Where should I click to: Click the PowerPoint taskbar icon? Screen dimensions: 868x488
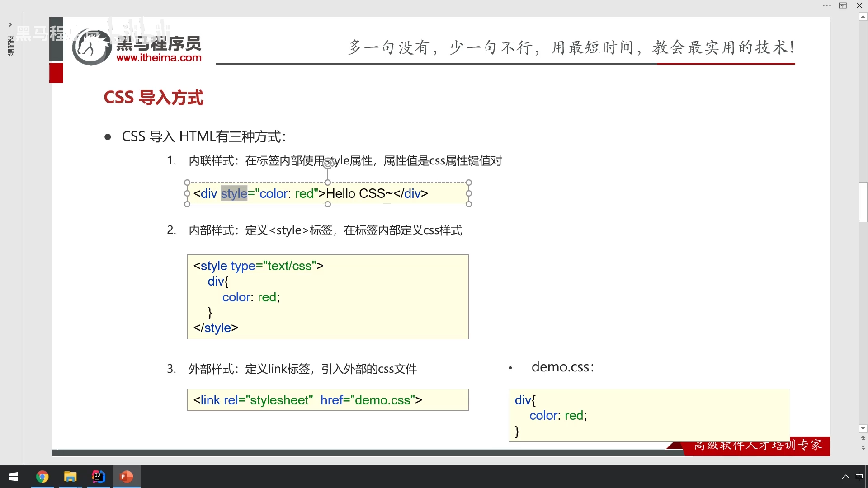point(127,477)
